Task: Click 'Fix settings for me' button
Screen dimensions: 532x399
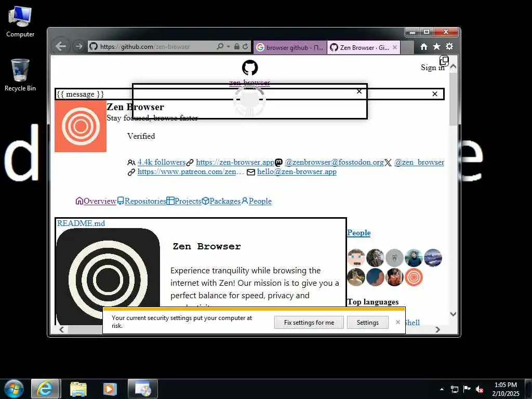Action: click(x=309, y=323)
